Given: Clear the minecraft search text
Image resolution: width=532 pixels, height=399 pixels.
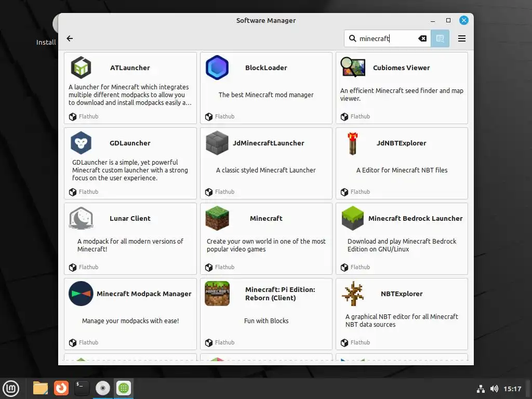Looking at the screenshot, I should click(422, 38).
